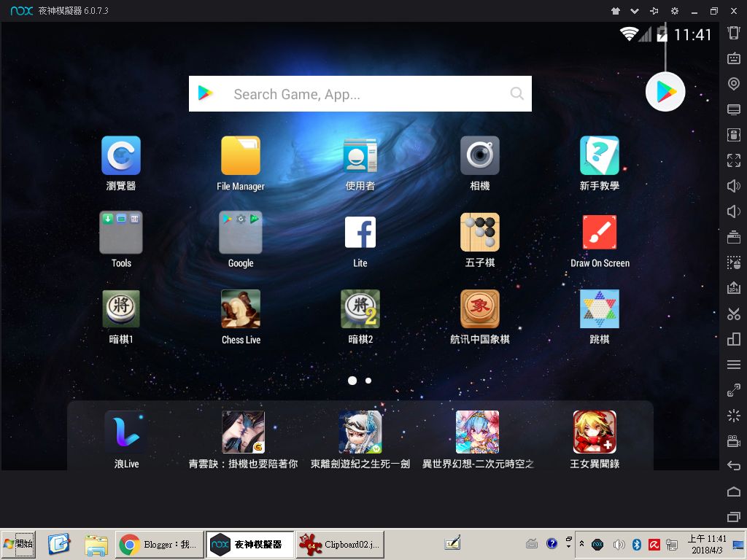The image size is (747, 560).
Task: Click Android home button in sidebar
Action: pos(734,491)
